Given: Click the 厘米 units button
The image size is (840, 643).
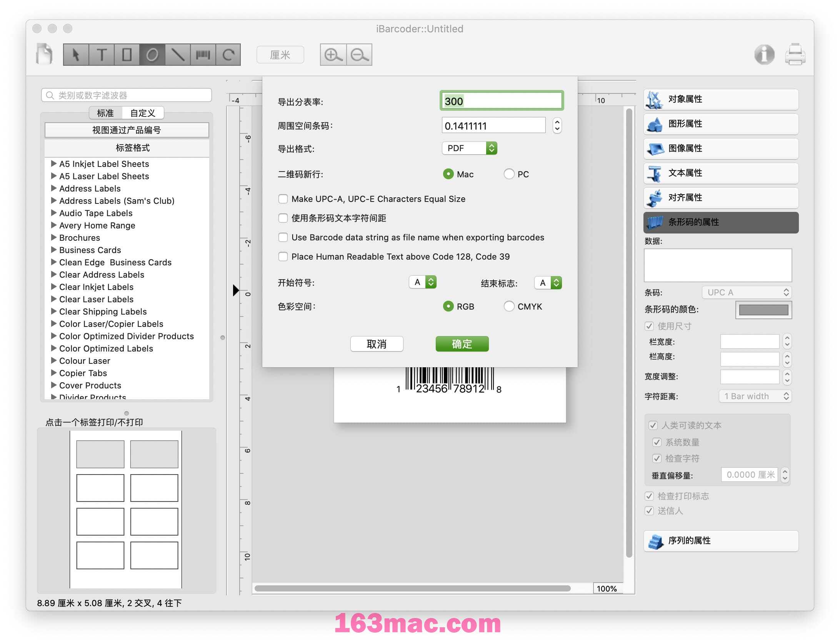Looking at the screenshot, I should 280,55.
